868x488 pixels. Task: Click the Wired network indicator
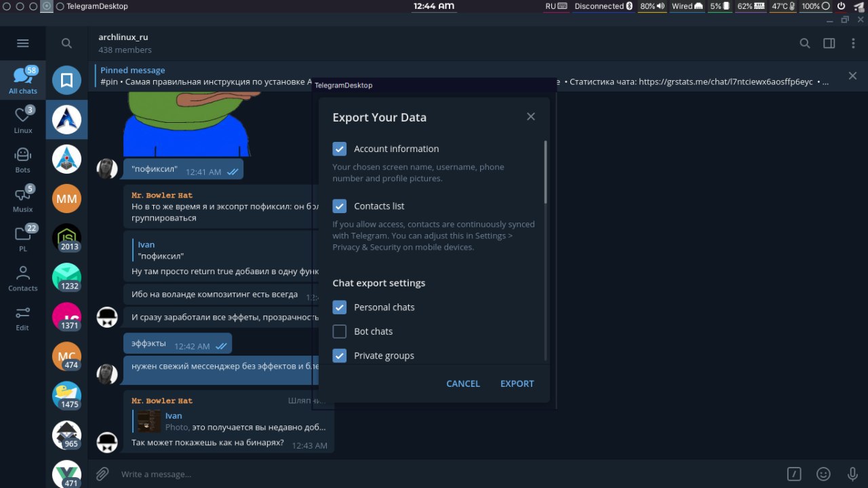tap(687, 6)
